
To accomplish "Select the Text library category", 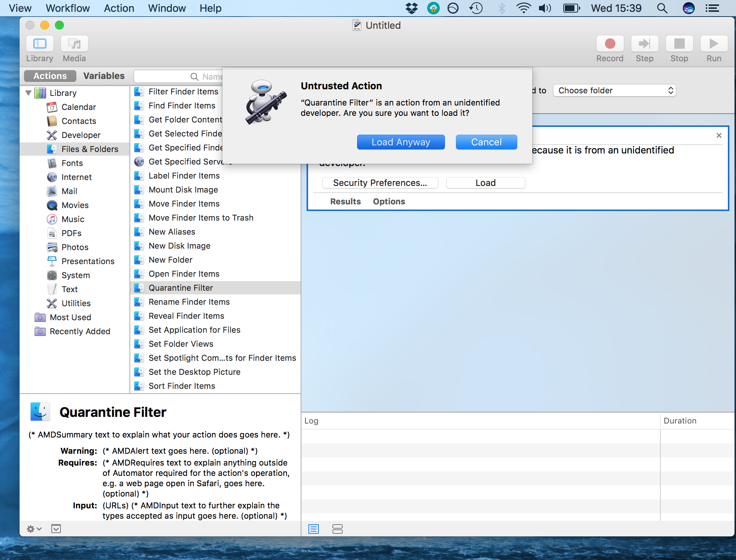I will (x=75, y=289).
